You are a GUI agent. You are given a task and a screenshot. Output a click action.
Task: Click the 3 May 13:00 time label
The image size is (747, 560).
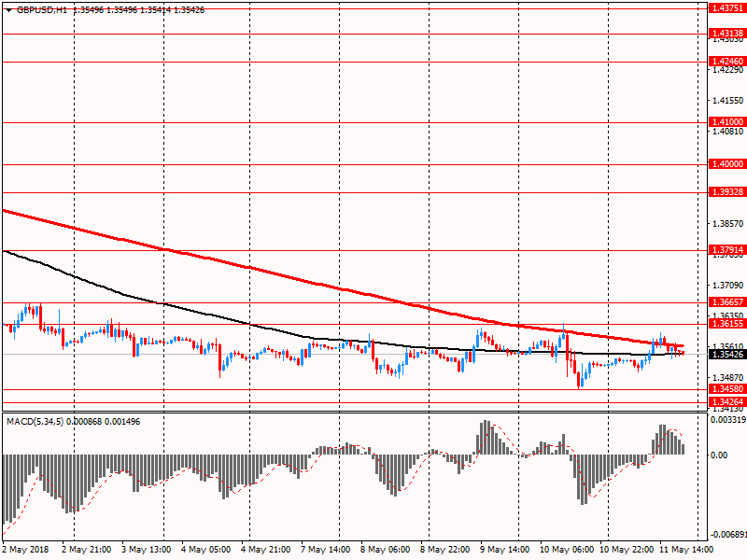point(146,550)
